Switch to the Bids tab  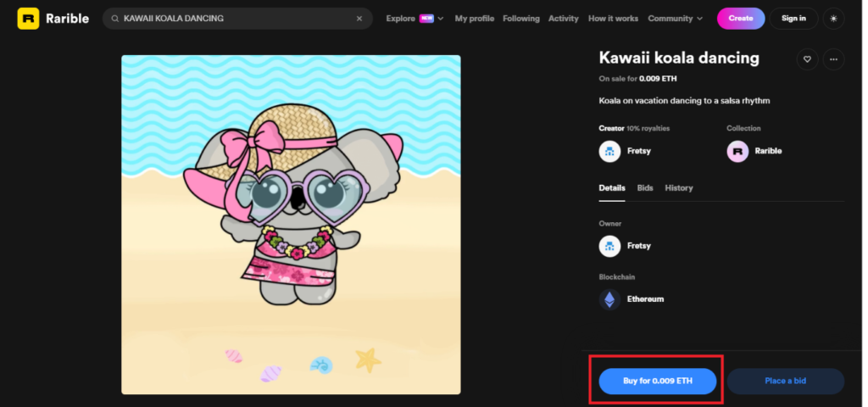click(645, 188)
